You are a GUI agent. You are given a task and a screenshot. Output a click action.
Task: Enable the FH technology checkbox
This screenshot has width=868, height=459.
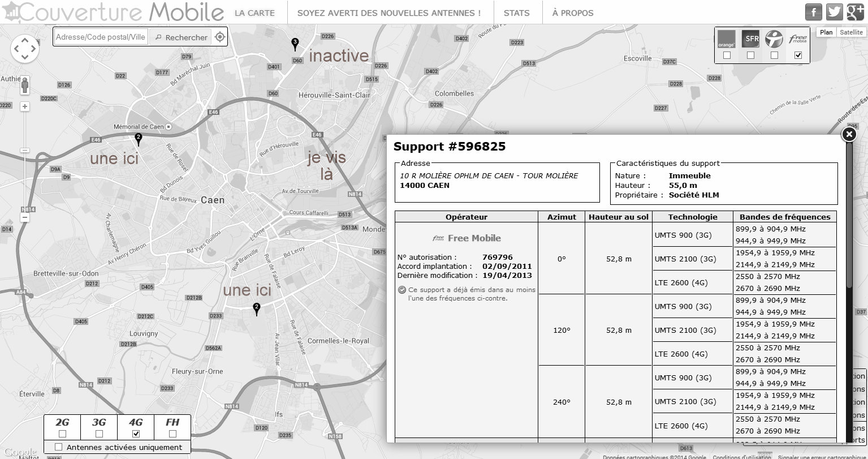172,434
